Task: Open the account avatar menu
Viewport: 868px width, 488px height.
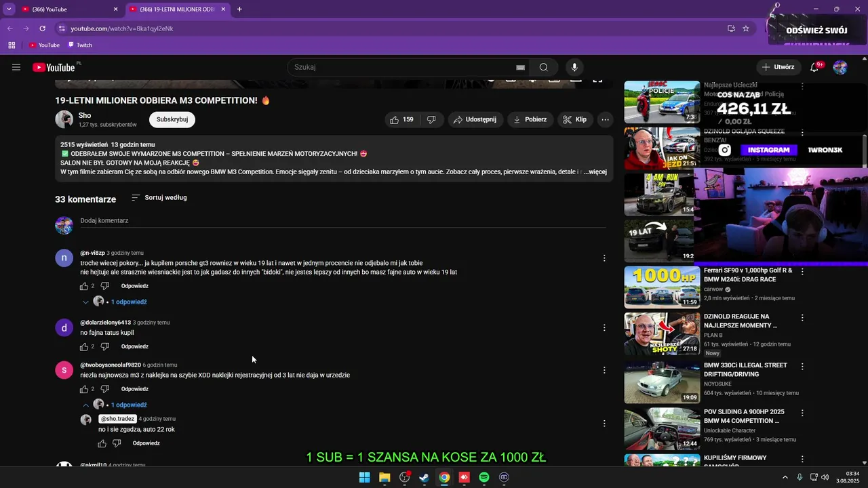Action: coord(840,67)
